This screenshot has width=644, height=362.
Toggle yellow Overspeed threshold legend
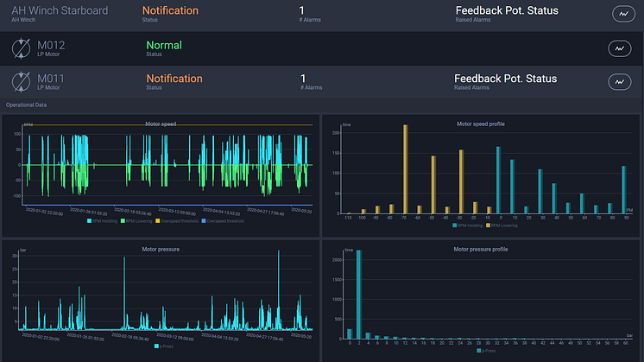[177, 221]
